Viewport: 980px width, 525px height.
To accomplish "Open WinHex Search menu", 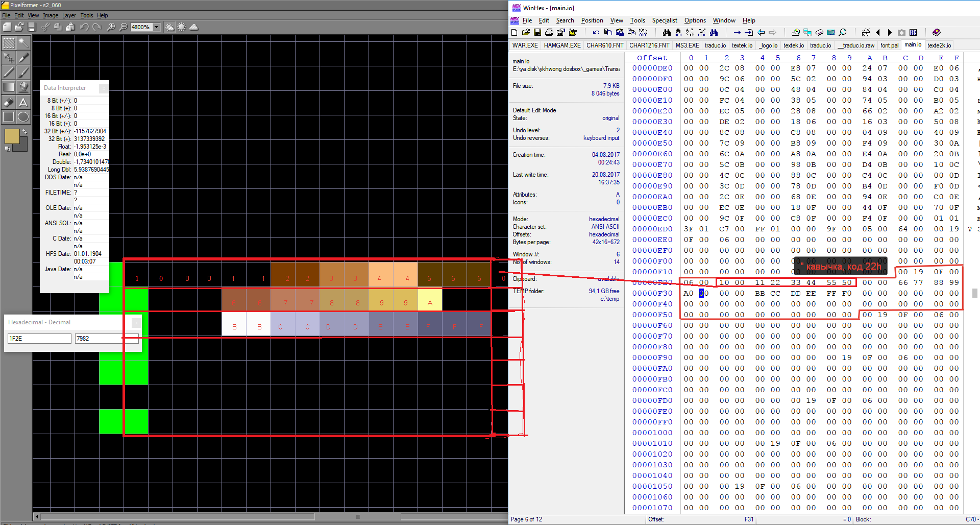I will 565,20.
